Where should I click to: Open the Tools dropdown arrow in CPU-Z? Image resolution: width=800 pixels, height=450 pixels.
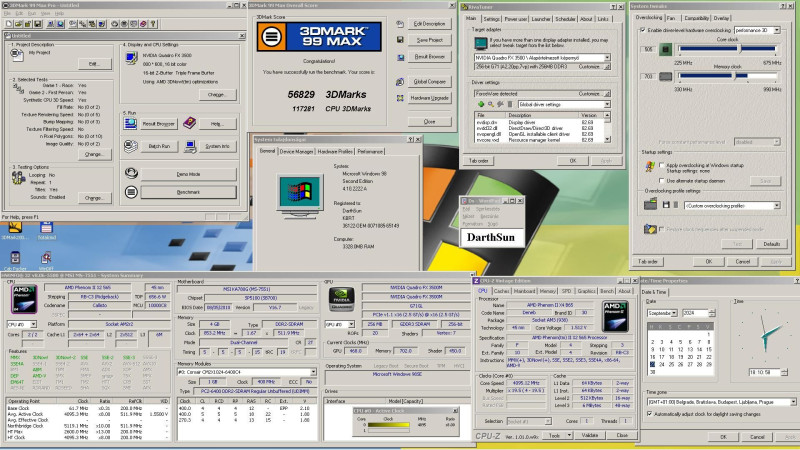point(569,436)
